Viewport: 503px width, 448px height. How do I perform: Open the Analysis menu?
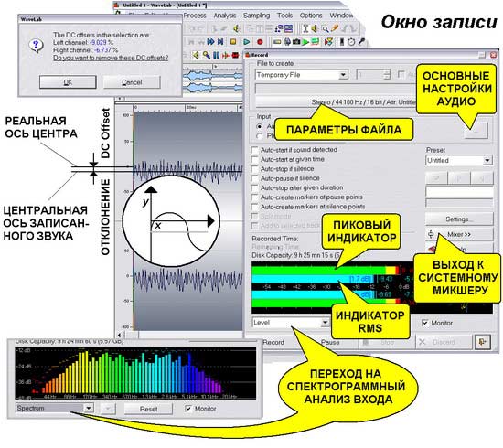click(x=225, y=16)
